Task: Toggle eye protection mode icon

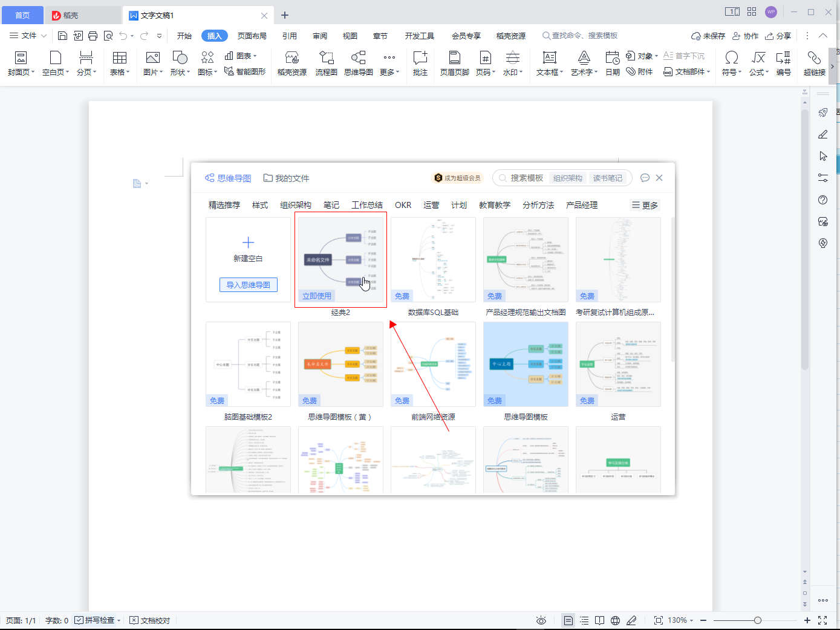Action: coord(541,620)
